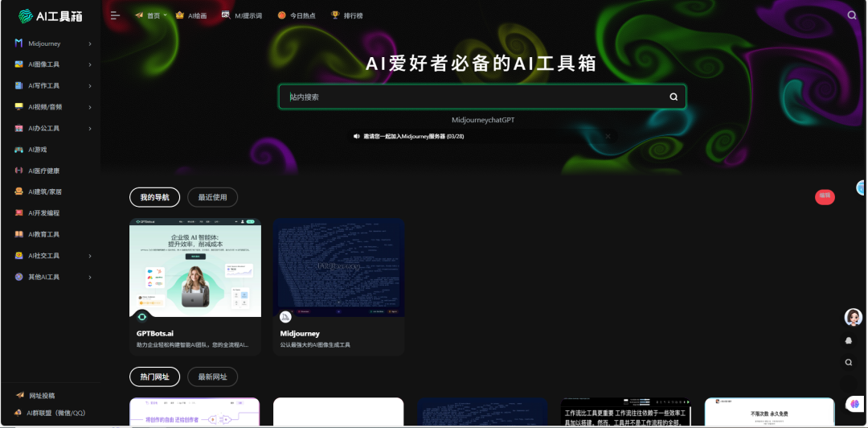Switch to the 我的导航 tab
Viewport: 868px width, 428px height.
click(x=154, y=197)
